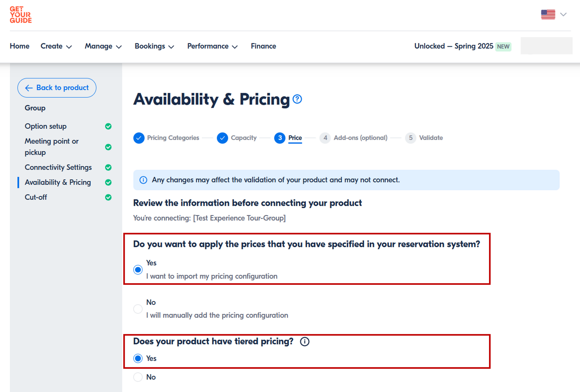Viewport: 580px width, 392px height.
Task: Open the Manage dropdown menu
Action: pyautogui.click(x=103, y=46)
